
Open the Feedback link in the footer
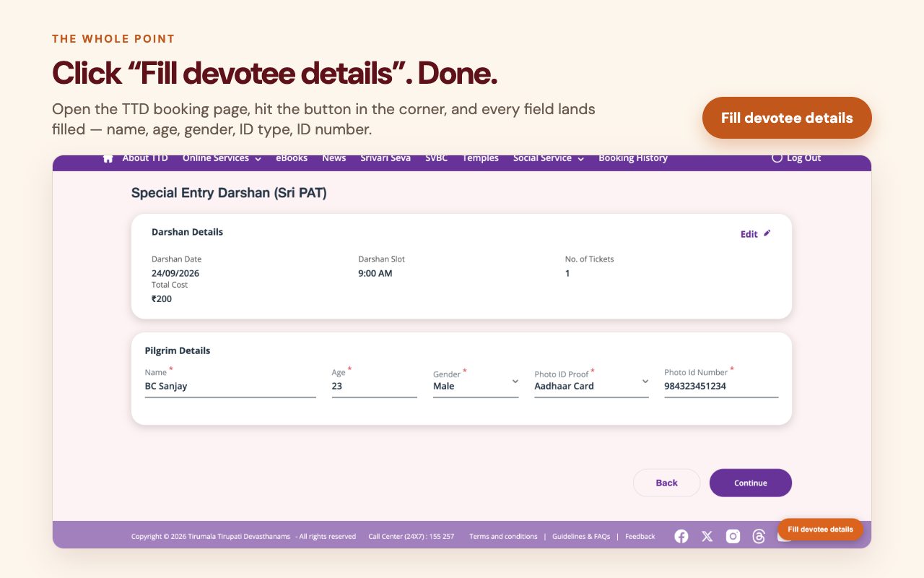point(640,537)
